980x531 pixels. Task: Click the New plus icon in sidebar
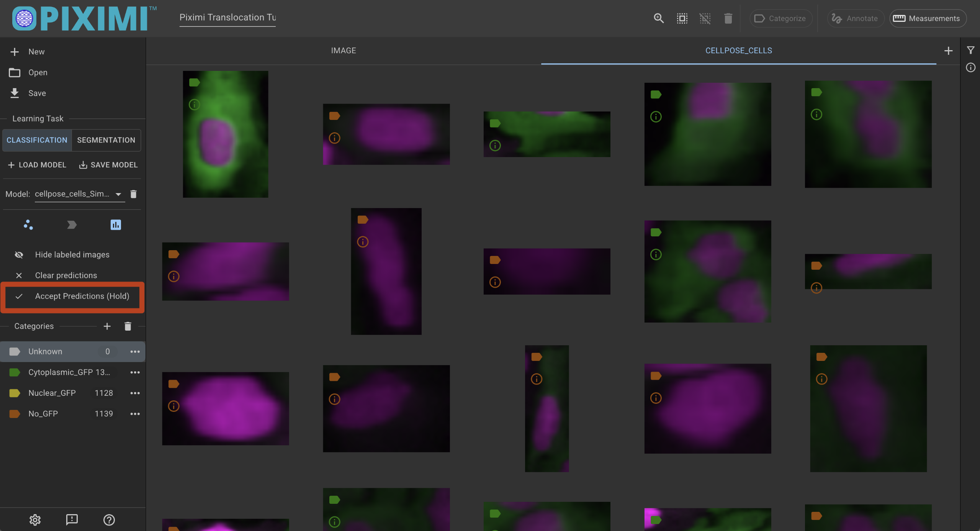[x=15, y=52]
